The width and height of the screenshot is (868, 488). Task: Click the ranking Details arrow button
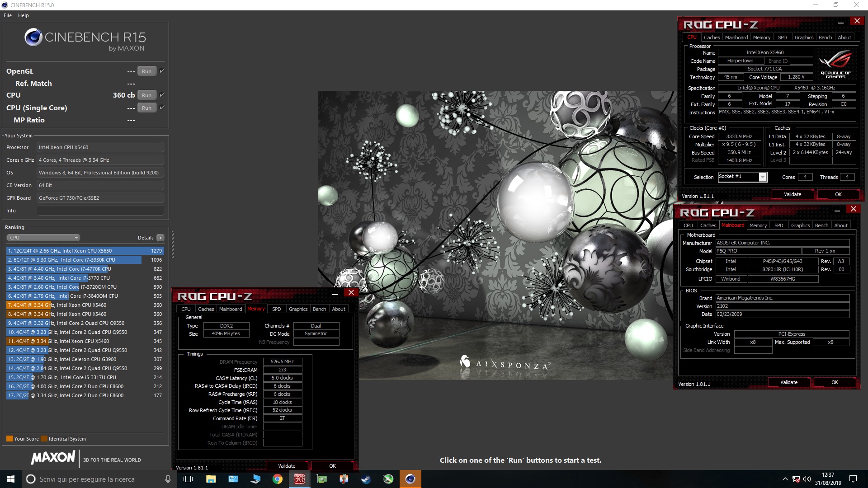(160, 238)
